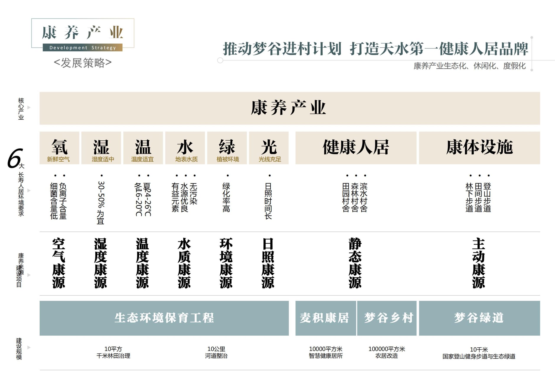Select the vertical text '滨水村舍'
Viewport: 555px width, 392px height.
tap(364, 197)
